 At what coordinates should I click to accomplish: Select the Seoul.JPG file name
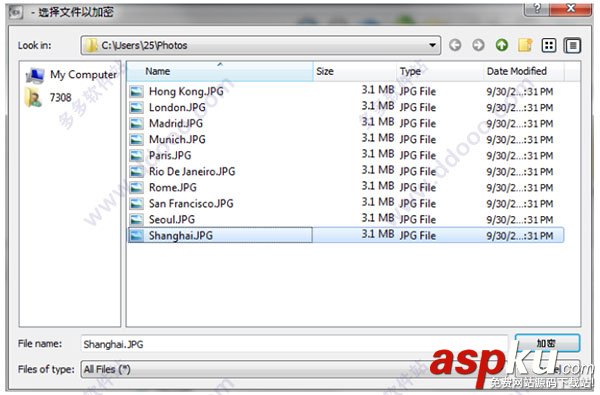[x=172, y=220]
